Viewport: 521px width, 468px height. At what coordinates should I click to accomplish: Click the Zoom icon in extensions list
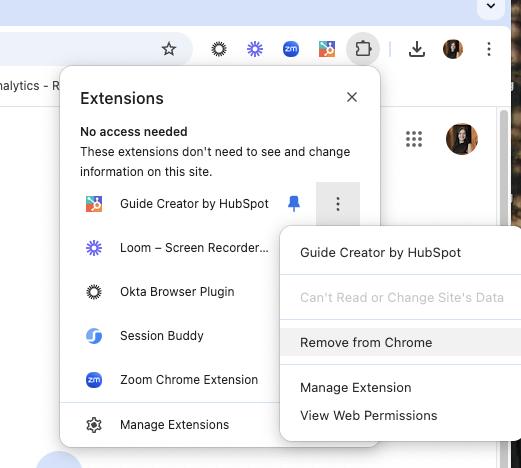click(94, 380)
